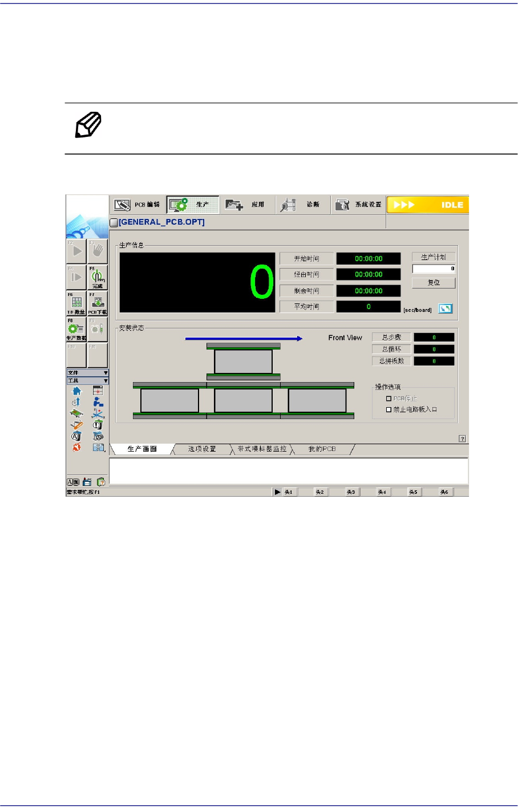This screenshot has height=812, width=518.
Task: Click the exclamation mark bin tool icon
Action: pos(98,425)
